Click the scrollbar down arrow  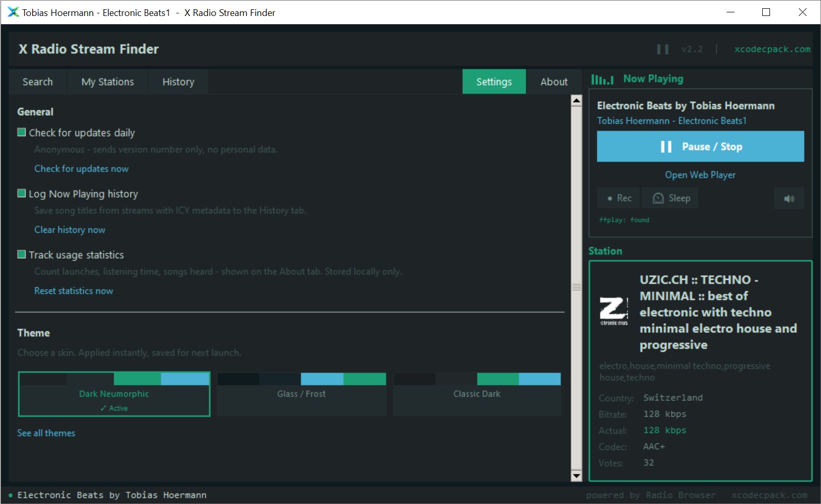pyautogui.click(x=577, y=476)
